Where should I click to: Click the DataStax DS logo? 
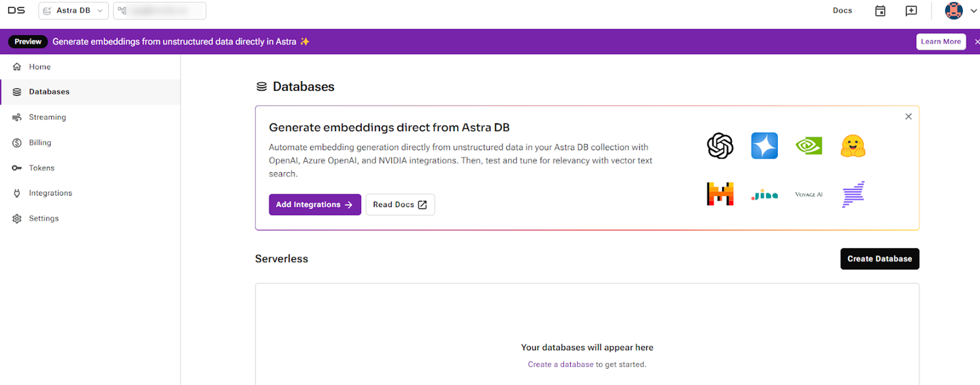tap(16, 10)
